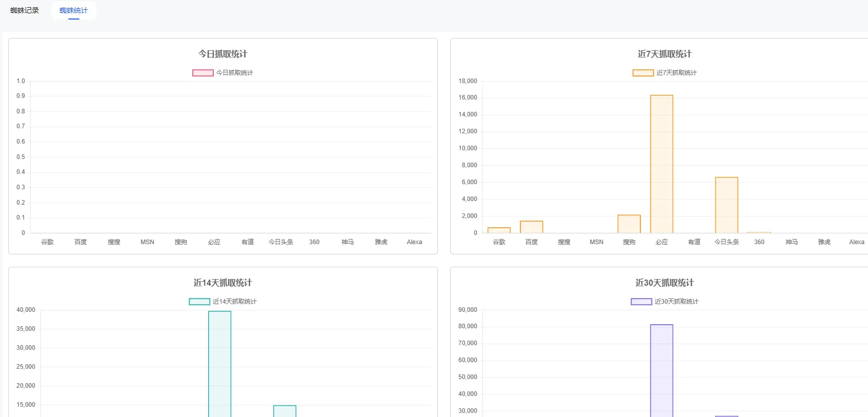
Task: Click the 18,000 value on 7-day y-axis
Action: click(x=468, y=81)
